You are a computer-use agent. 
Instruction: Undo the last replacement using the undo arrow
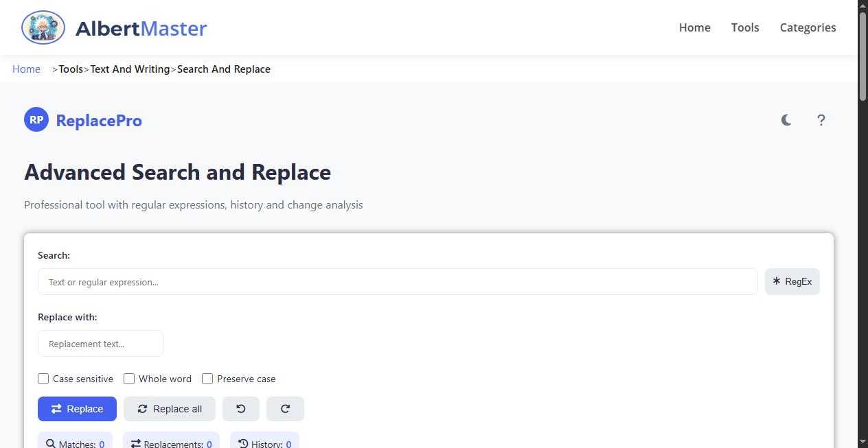pyautogui.click(x=241, y=408)
